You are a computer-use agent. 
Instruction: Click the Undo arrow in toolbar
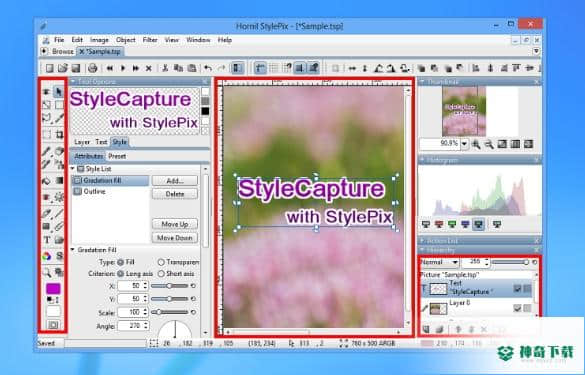[208, 68]
